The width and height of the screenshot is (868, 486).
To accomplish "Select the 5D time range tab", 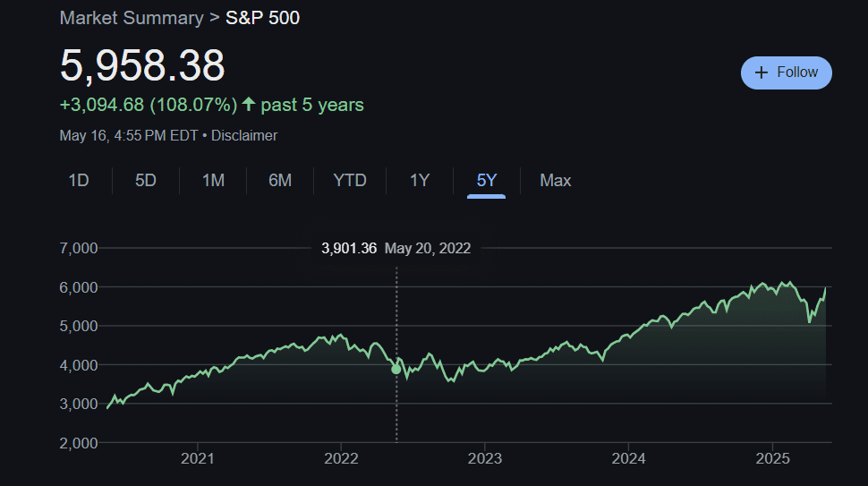I will click(146, 181).
